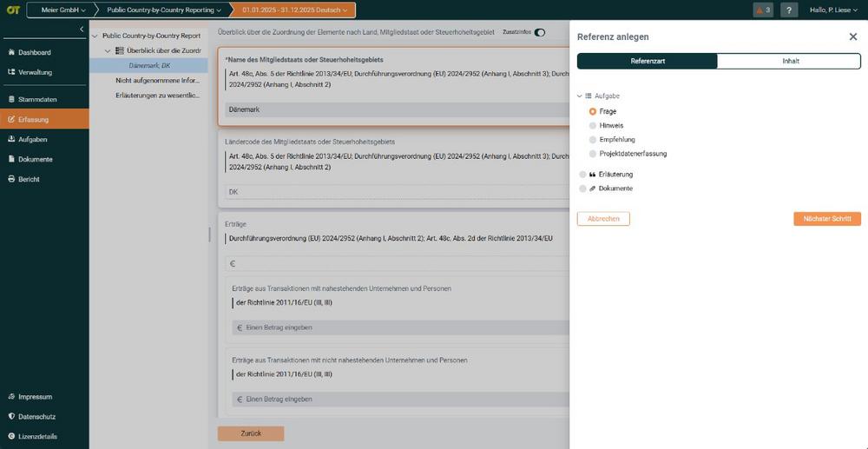Viewport: 868px width, 449px height.
Task: Toggle the Zusatzinfos switch
Action: tap(539, 32)
